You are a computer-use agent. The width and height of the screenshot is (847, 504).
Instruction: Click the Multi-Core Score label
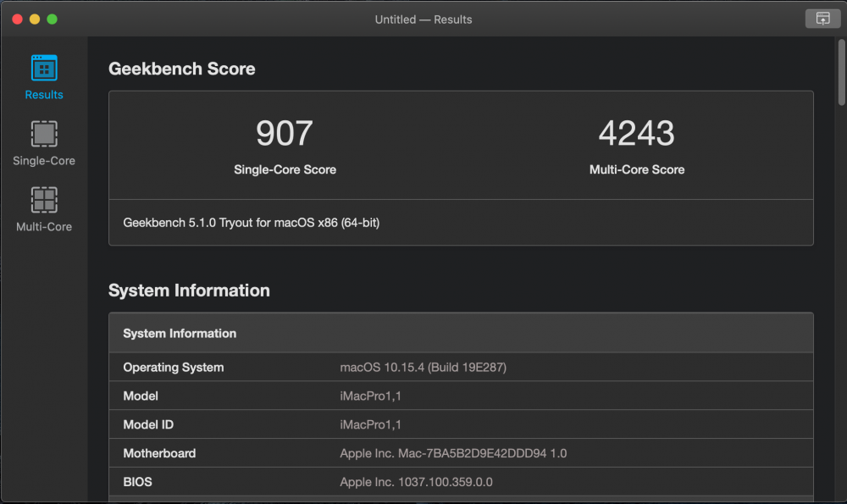point(636,169)
